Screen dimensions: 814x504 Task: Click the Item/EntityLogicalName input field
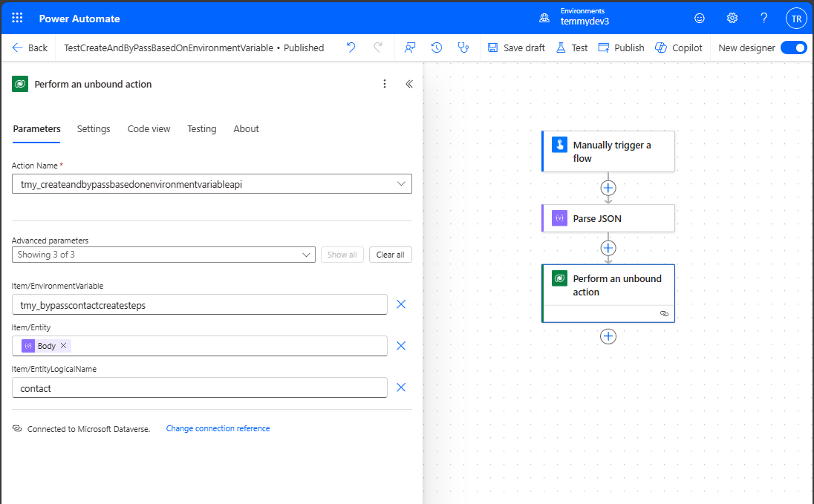click(x=199, y=387)
